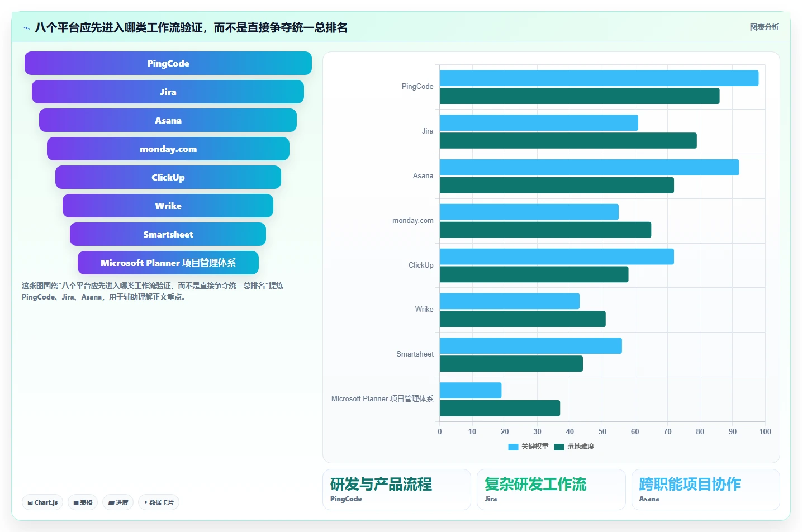The height and width of the screenshot is (532, 802).
Task: Click Wrike green 落地难度 bar
Action: (523, 319)
